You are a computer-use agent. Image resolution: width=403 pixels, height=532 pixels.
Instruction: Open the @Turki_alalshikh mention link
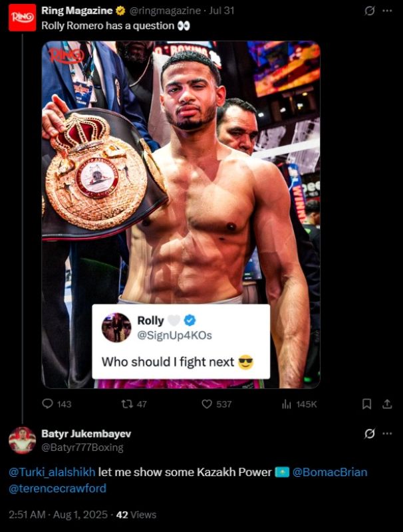tap(52, 472)
